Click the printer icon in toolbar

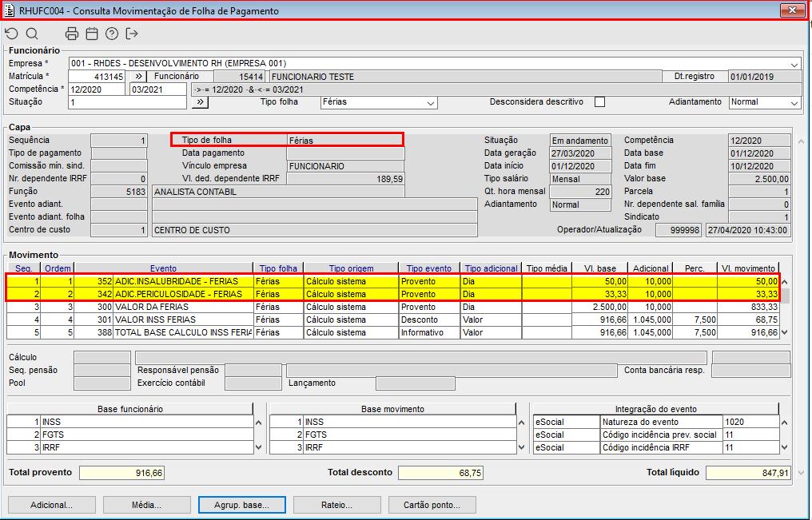tap(72, 34)
